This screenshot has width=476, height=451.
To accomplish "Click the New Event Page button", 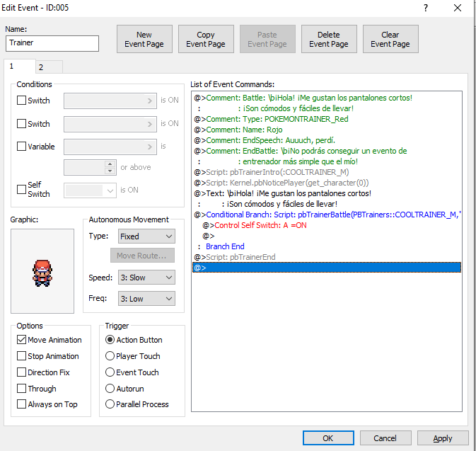I will click(144, 39).
